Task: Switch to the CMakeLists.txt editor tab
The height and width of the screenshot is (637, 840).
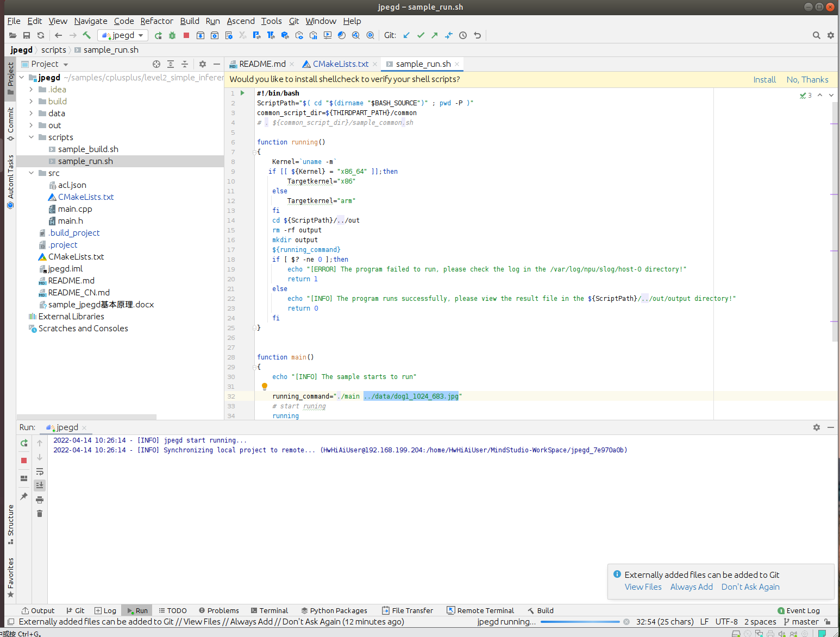Action: (340, 64)
